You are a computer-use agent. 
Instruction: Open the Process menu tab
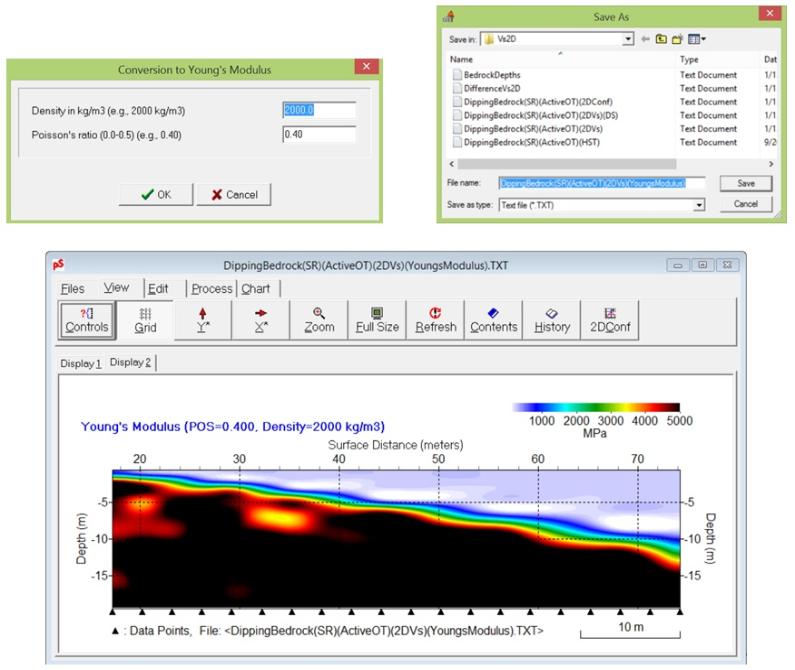point(211,288)
